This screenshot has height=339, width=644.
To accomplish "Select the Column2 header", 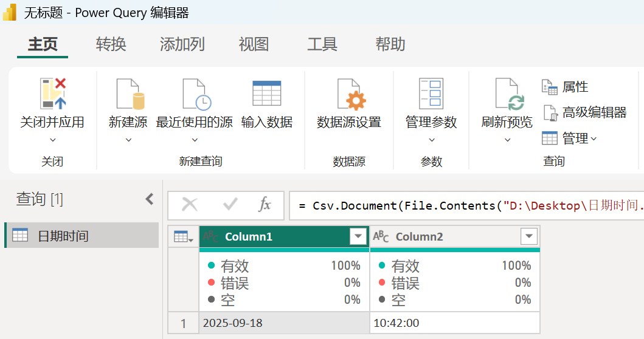I will click(455, 236).
